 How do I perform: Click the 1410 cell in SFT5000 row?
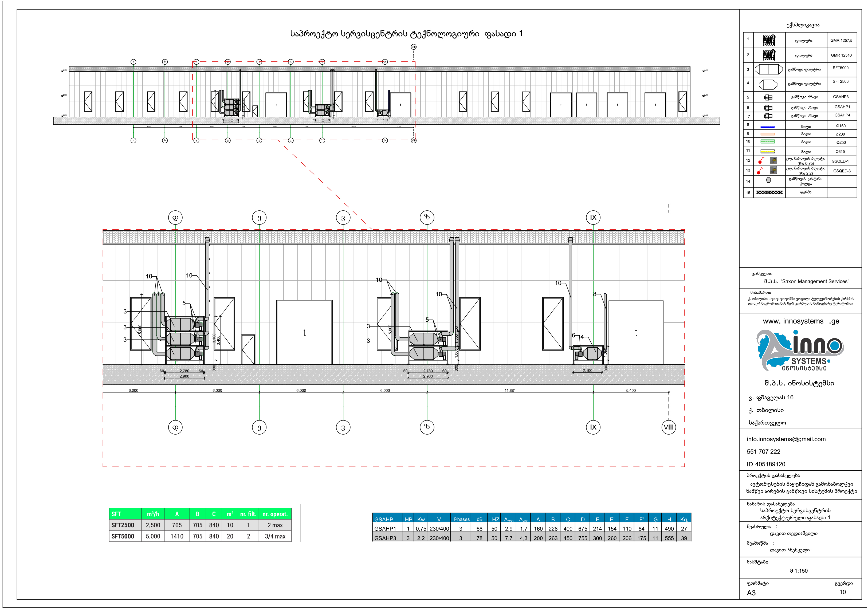[177, 536]
